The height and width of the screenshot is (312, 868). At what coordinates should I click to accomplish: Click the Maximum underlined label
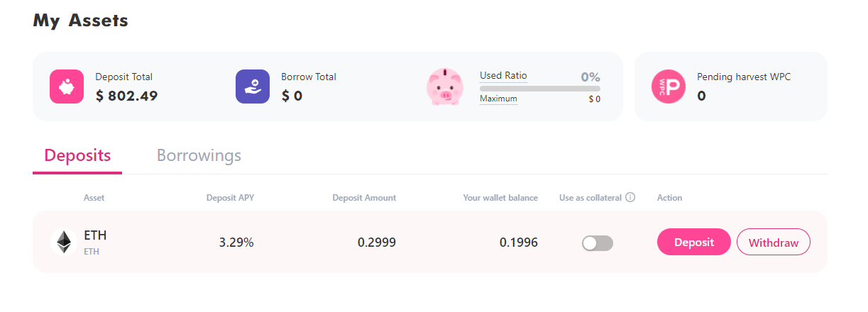pyautogui.click(x=498, y=99)
